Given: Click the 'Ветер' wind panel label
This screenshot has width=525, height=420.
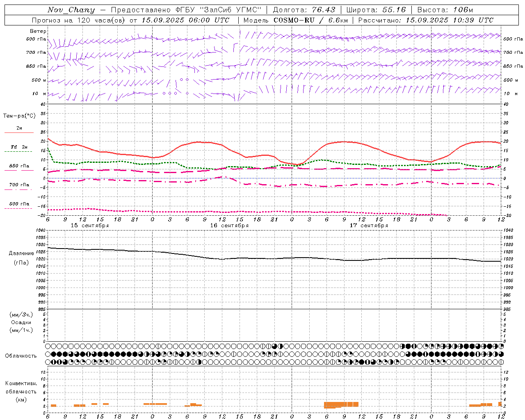Looking at the screenshot, I should [38, 31].
